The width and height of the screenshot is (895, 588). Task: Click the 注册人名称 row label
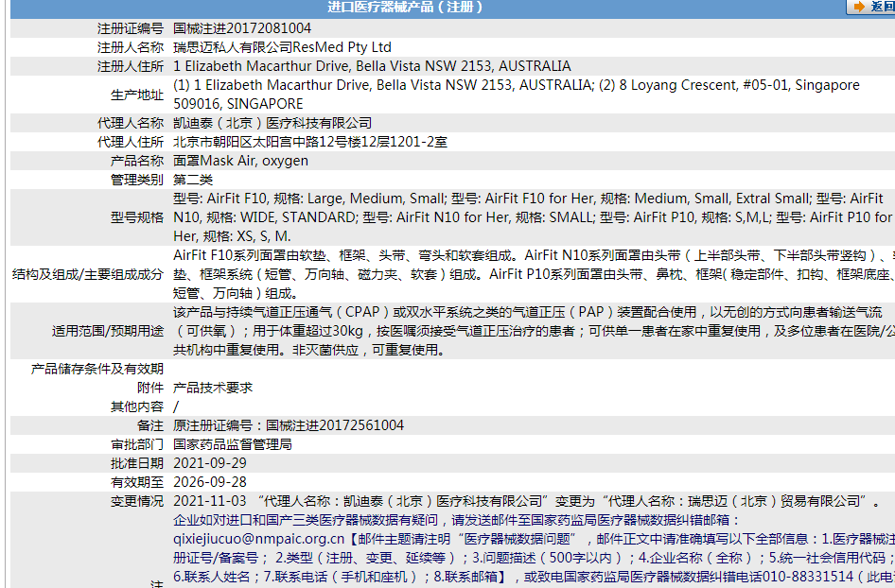click(131, 47)
